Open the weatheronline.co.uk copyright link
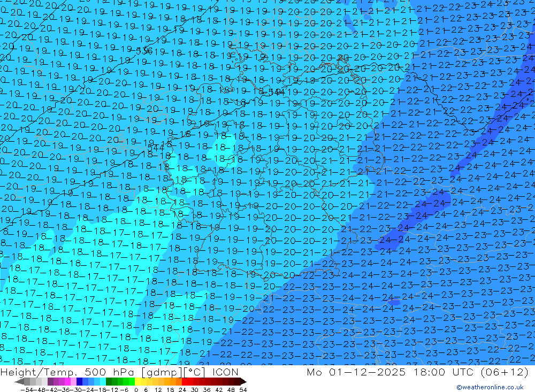The width and height of the screenshot is (535, 392). coord(490,387)
